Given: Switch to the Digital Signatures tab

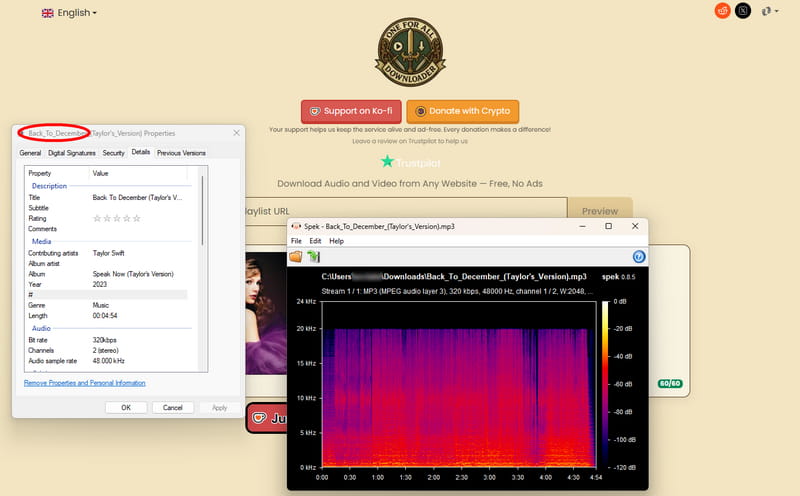Looking at the screenshot, I should click(x=72, y=153).
